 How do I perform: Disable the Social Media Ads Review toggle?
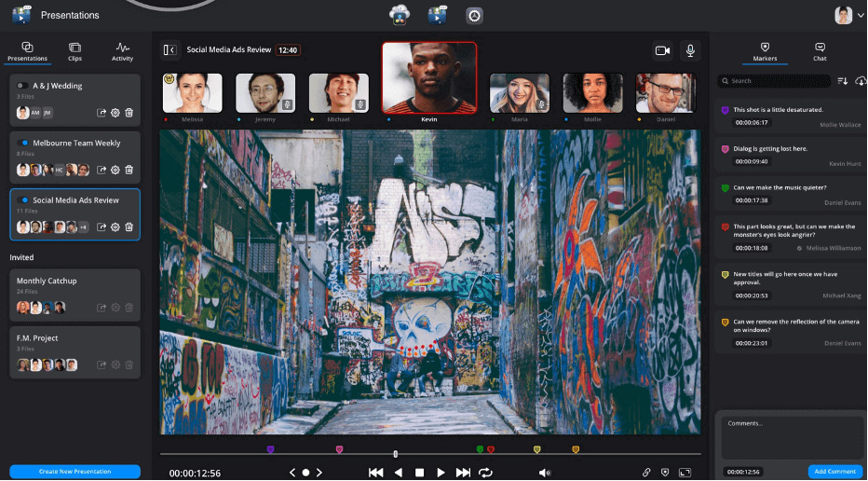[22, 199]
